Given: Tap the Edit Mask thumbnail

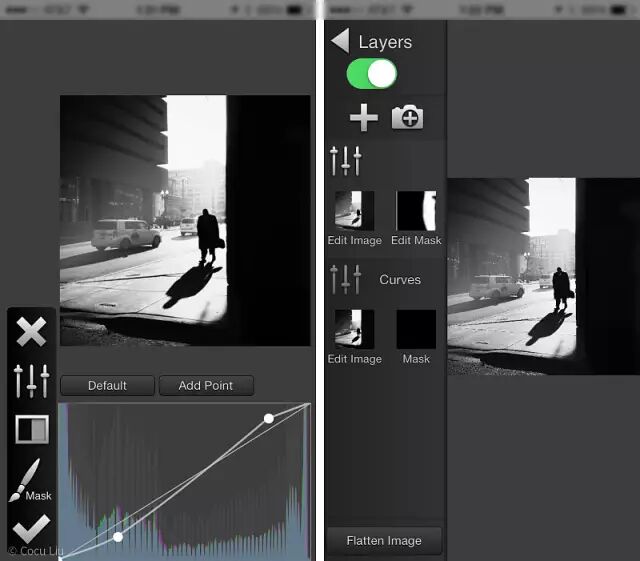Looking at the screenshot, I should click(x=416, y=211).
